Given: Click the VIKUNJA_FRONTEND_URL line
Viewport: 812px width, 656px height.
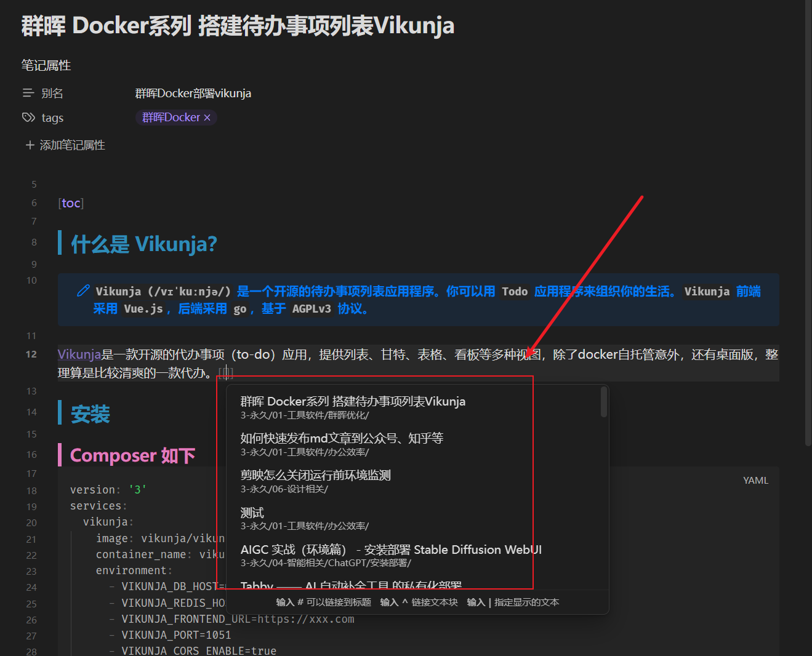Looking at the screenshot, I should click(x=231, y=619).
